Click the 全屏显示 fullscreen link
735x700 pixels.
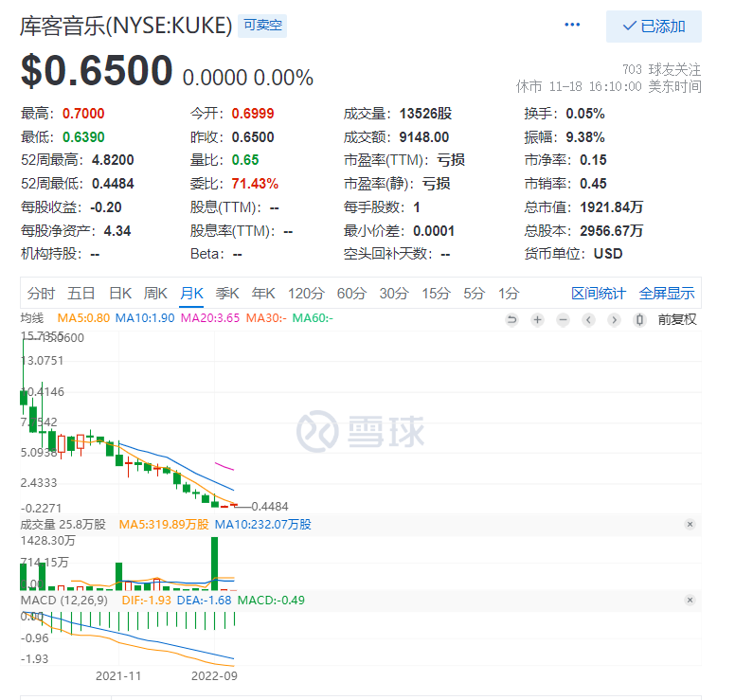tap(667, 293)
